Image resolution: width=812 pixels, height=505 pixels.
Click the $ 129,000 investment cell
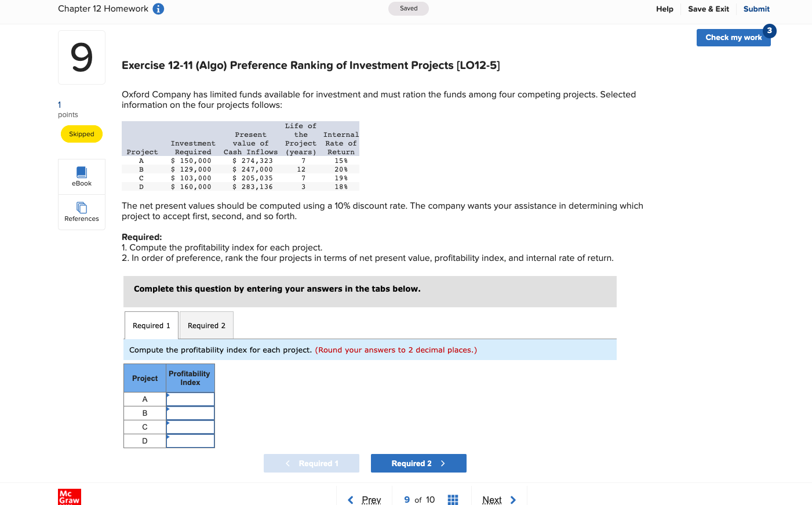pos(191,169)
